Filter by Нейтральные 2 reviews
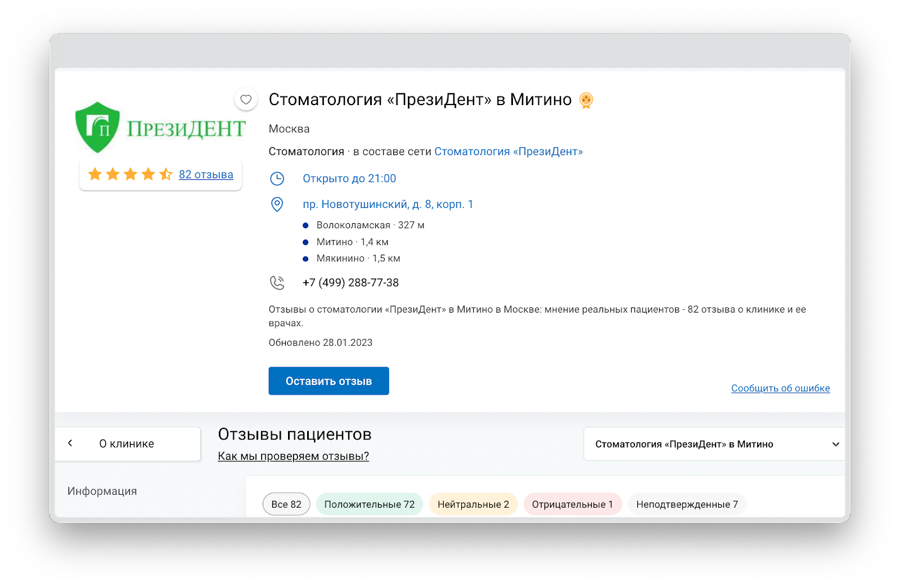 (x=473, y=504)
